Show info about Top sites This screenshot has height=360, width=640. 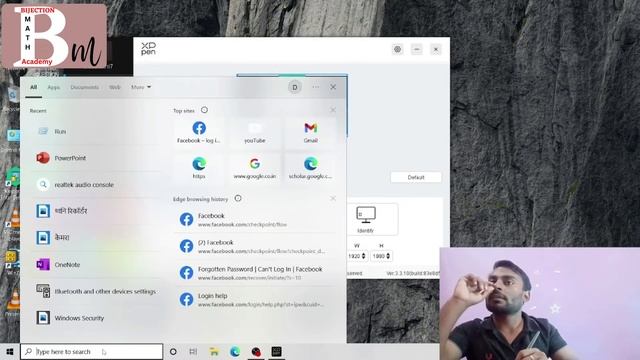[204, 110]
